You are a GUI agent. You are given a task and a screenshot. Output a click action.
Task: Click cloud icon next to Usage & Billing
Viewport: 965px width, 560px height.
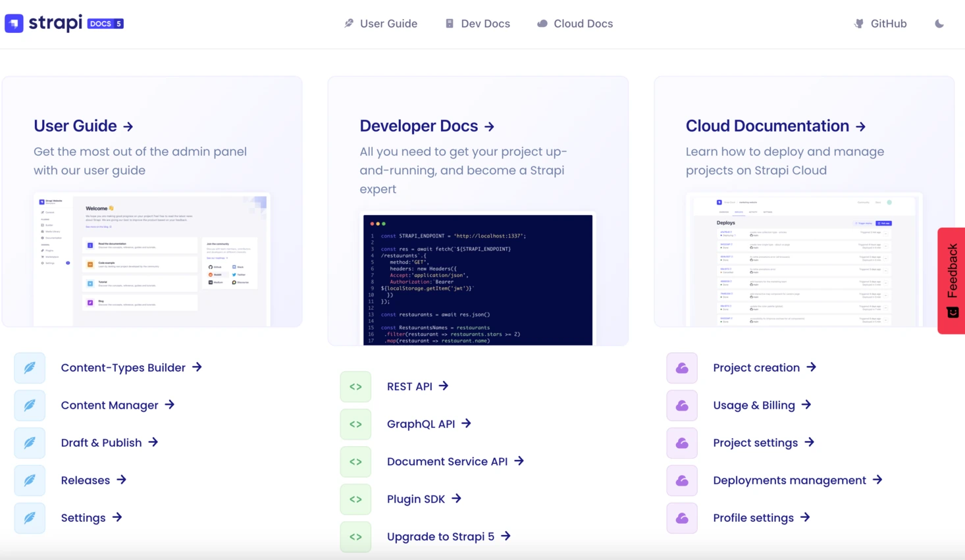click(682, 405)
